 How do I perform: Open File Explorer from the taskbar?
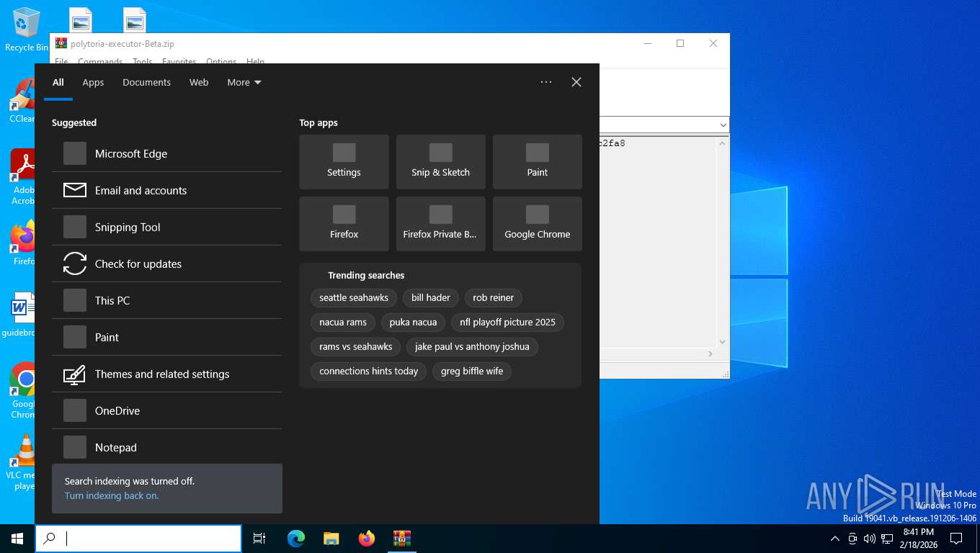click(331, 539)
